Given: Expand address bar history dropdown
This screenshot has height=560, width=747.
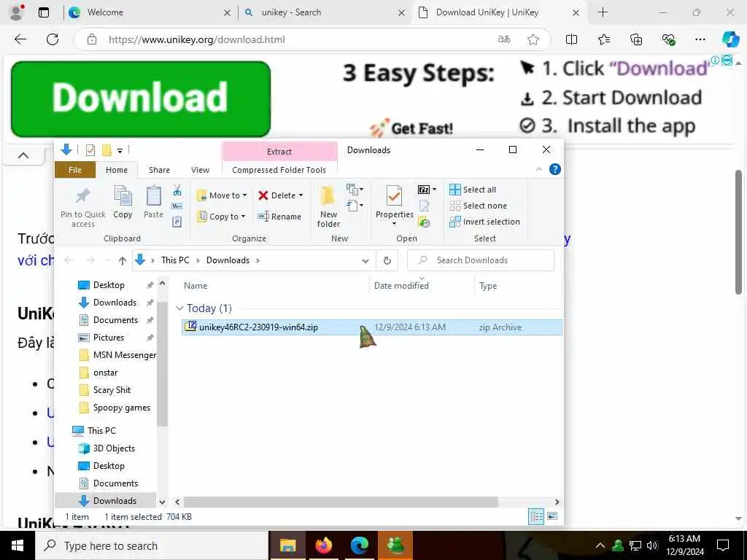Looking at the screenshot, I should point(365,260).
